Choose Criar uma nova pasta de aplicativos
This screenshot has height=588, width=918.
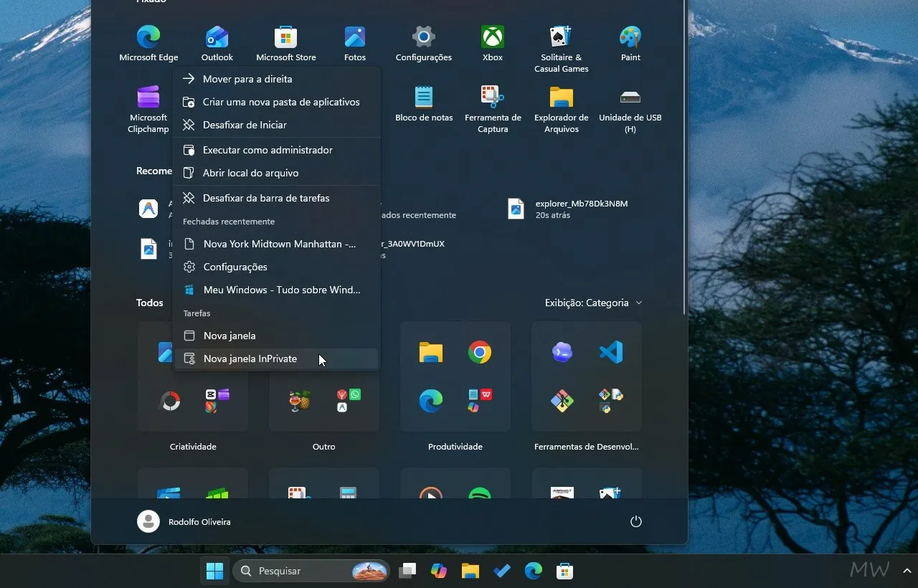pyautogui.click(x=276, y=102)
